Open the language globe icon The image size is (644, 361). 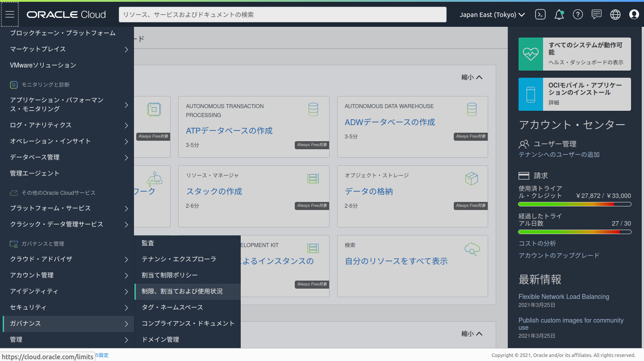[x=615, y=15]
